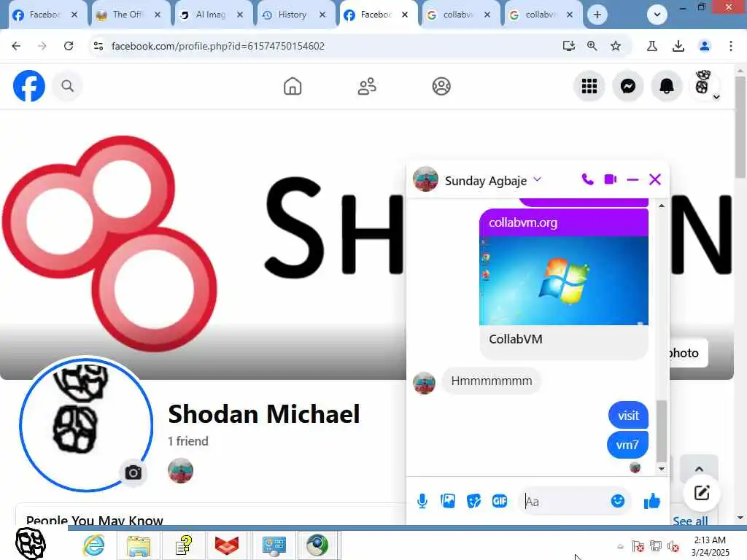
Task: Click the 'vm7' message bubble
Action: tap(627, 445)
